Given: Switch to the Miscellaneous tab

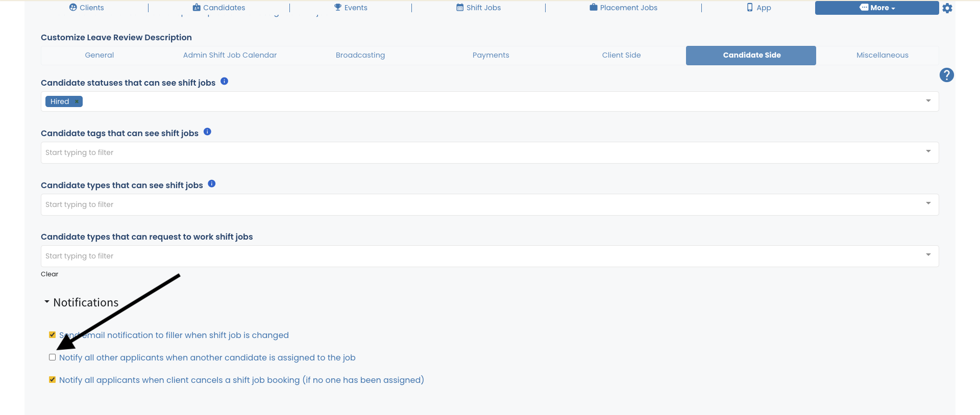Looking at the screenshot, I should [x=883, y=55].
